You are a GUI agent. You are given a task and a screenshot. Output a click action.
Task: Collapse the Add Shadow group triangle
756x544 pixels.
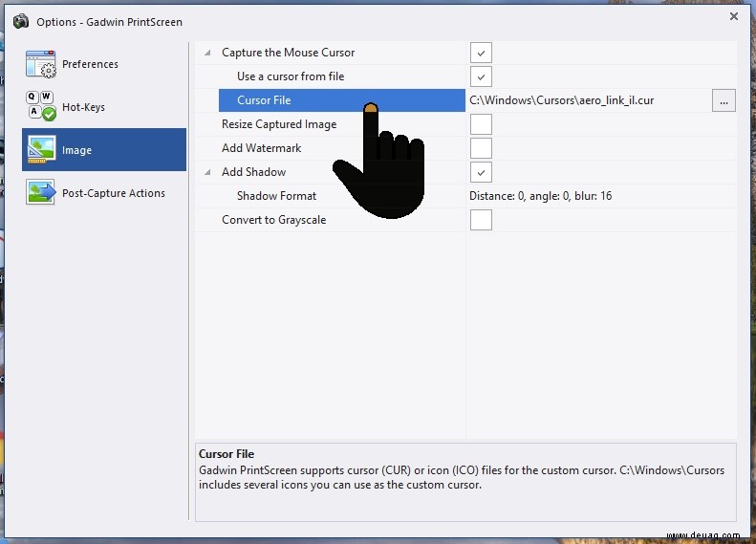(207, 172)
